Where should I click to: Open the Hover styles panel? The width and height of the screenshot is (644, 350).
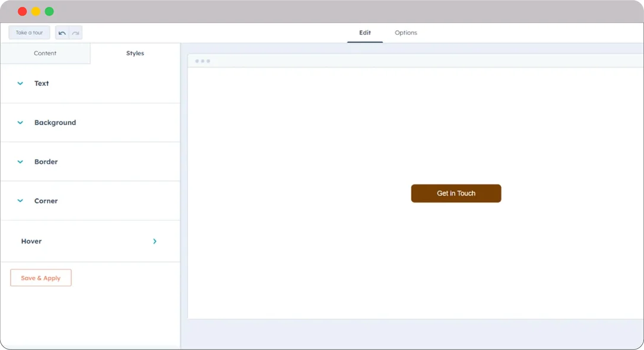point(154,241)
